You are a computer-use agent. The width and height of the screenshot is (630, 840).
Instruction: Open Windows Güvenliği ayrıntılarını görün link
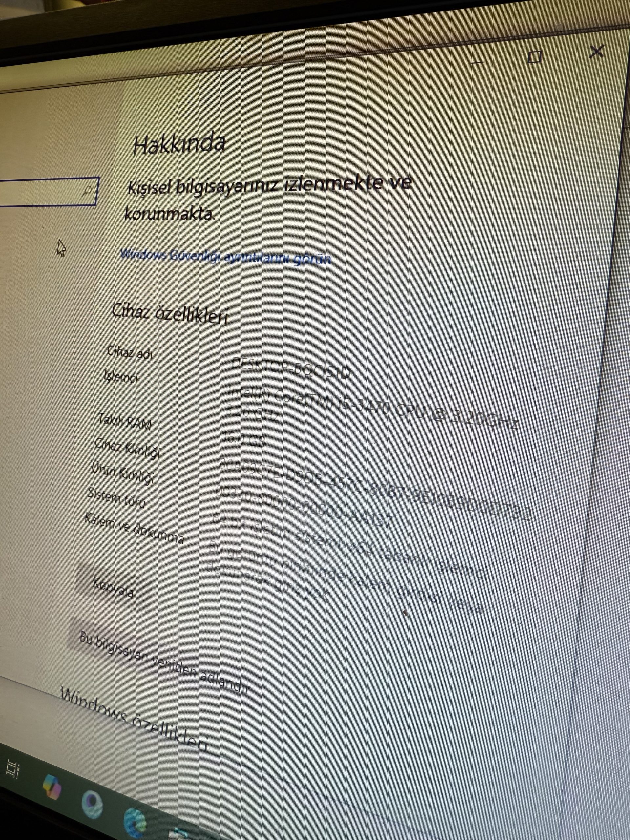225,257
